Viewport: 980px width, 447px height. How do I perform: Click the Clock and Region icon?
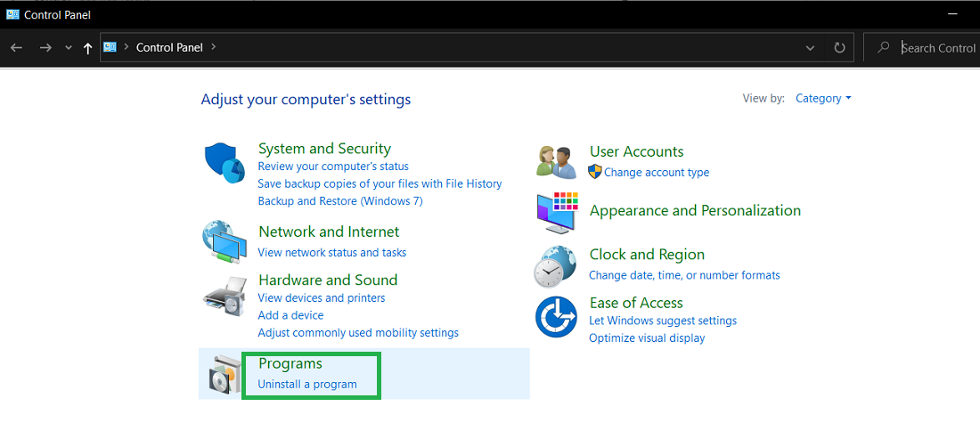[555, 266]
